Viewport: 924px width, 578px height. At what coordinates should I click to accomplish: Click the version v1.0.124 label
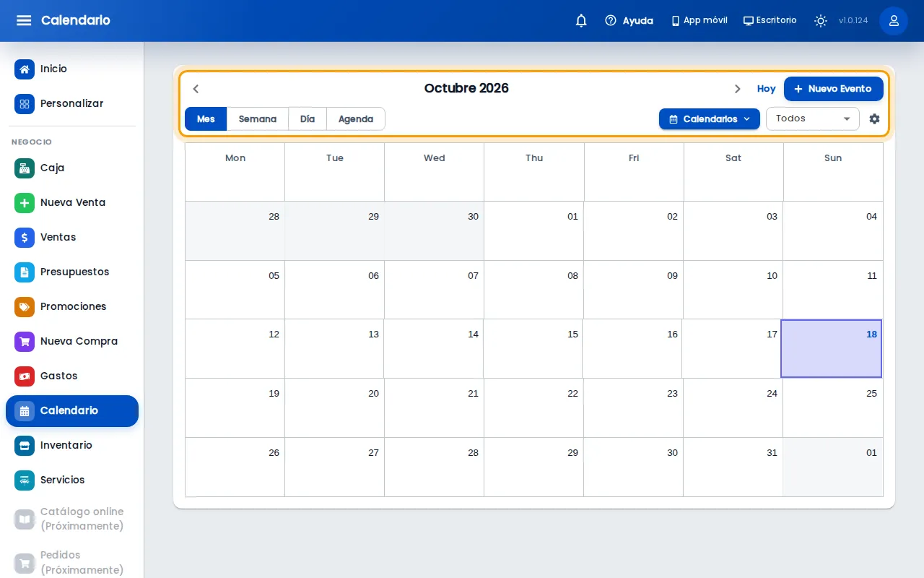[853, 21]
